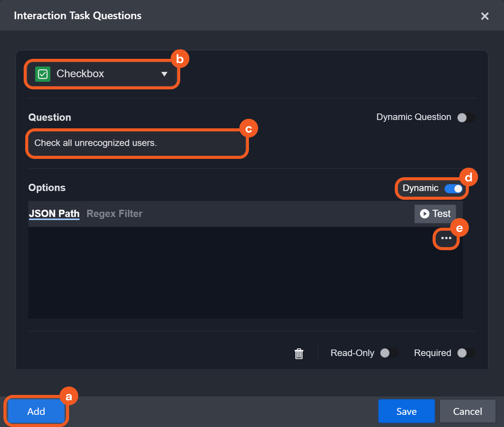Switch to the Regex Filter tab
The image size is (504, 427).
tap(115, 213)
